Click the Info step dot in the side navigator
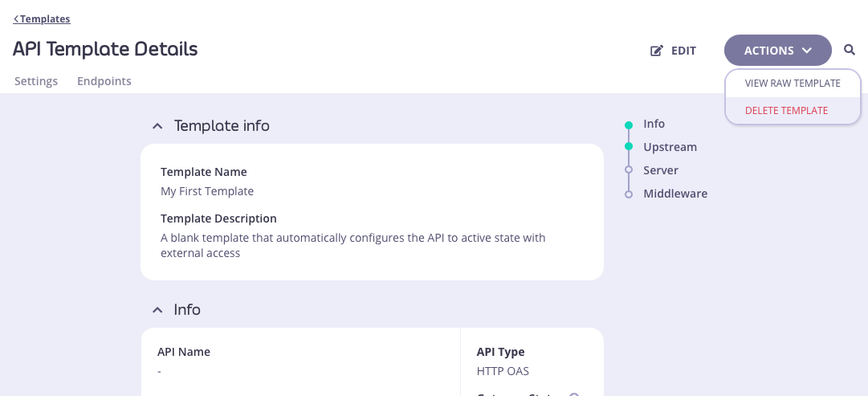868x396 pixels. click(629, 125)
